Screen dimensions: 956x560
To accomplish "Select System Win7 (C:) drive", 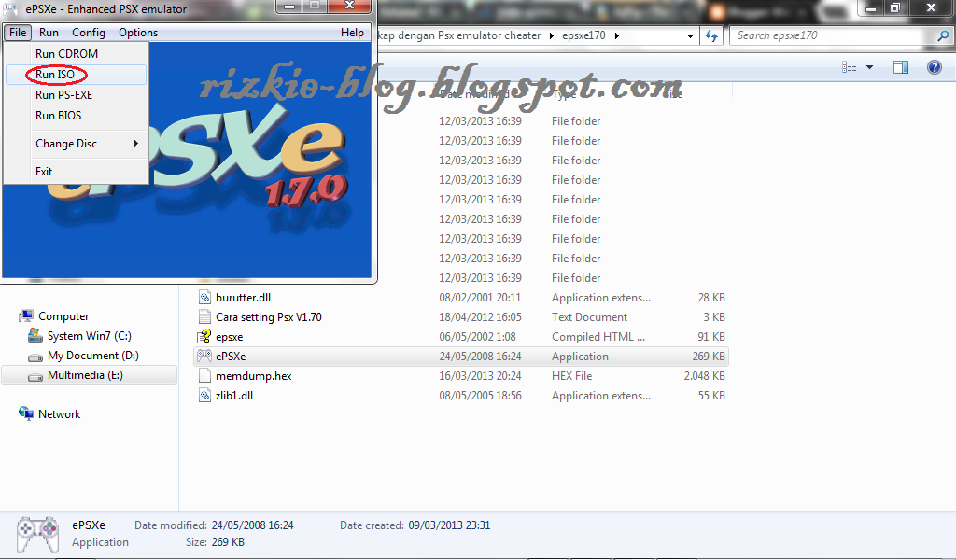I will [x=89, y=336].
